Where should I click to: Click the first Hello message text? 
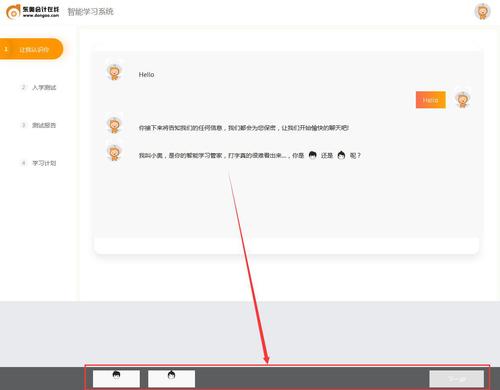[146, 75]
